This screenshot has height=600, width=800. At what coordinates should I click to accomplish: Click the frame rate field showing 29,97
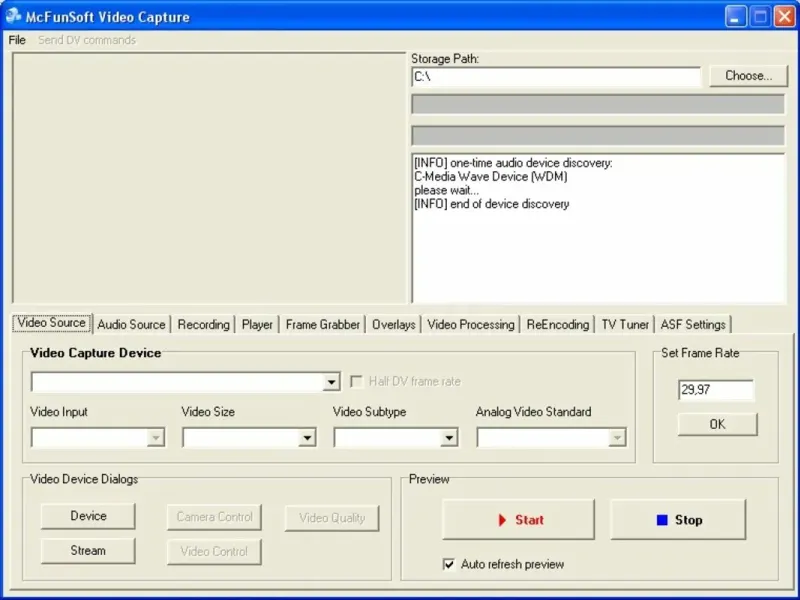click(x=716, y=390)
